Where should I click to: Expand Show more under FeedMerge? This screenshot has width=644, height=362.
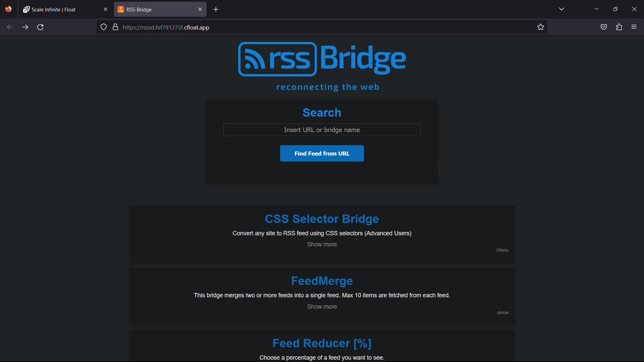click(322, 307)
